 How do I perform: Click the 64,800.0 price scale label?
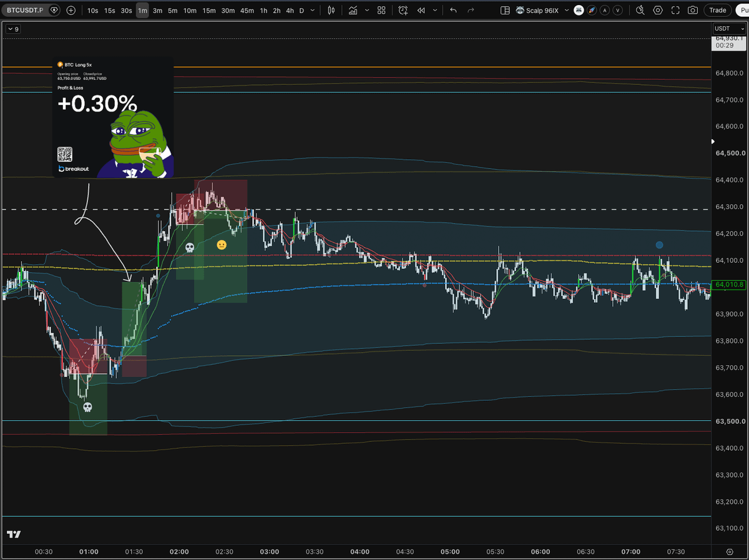pyautogui.click(x=730, y=73)
